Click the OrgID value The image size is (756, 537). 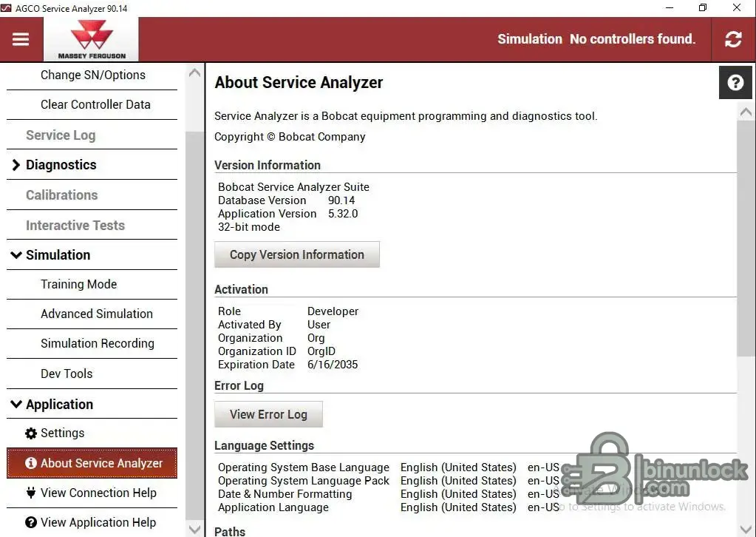321,351
